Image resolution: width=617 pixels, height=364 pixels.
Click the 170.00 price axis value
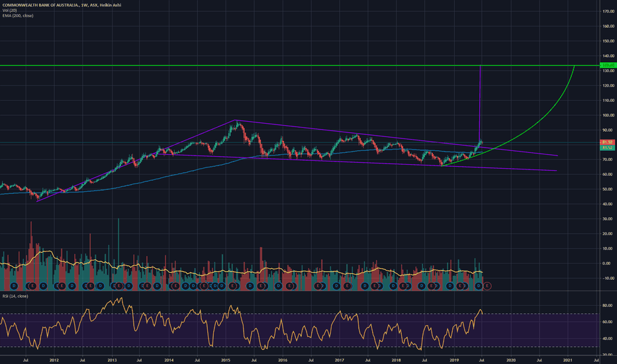[x=608, y=11]
